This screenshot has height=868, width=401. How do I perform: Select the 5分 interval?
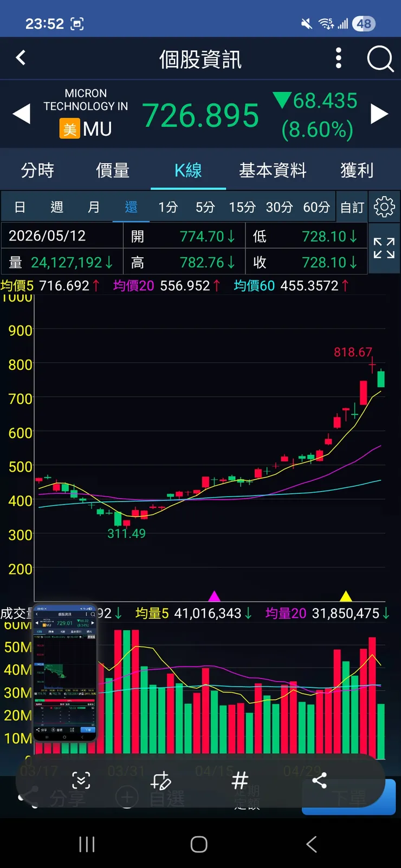point(205,207)
